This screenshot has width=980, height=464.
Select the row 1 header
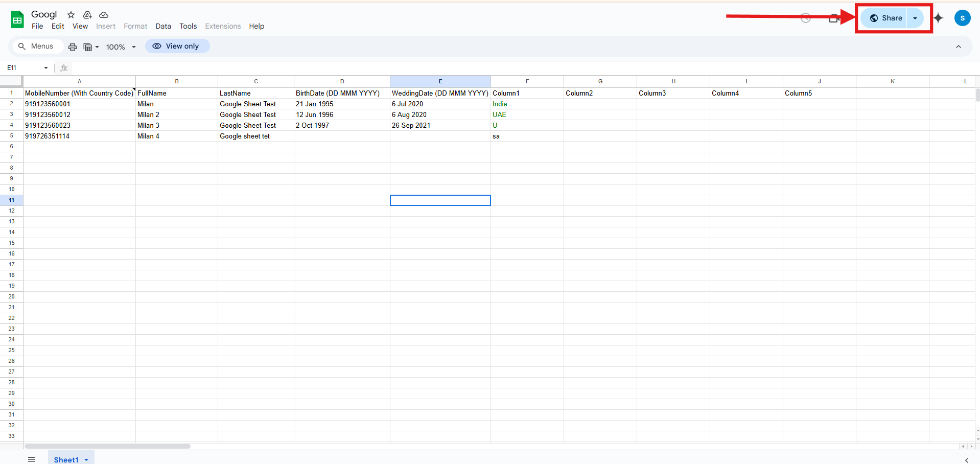[x=11, y=92]
